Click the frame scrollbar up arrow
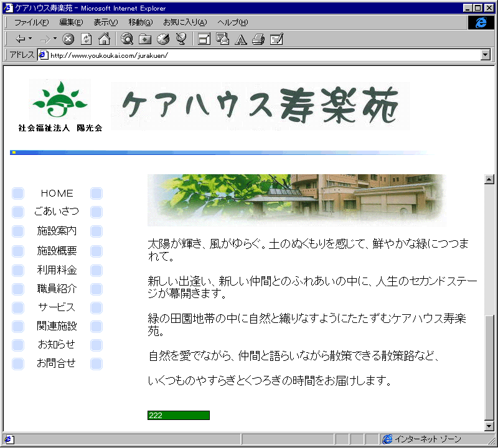The height and width of the screenshot is (448, 498). coord(489,179)
